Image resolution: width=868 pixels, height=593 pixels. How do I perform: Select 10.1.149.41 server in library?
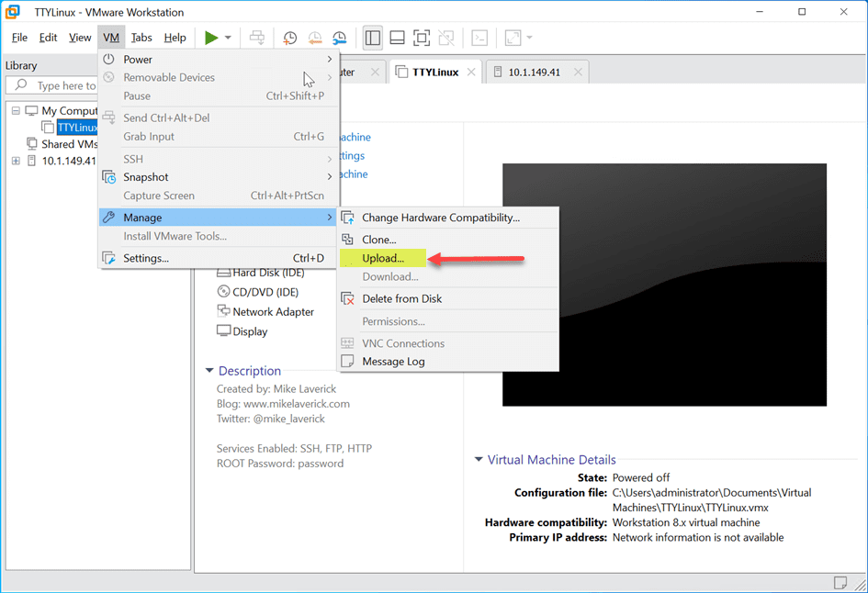[69, 161]
